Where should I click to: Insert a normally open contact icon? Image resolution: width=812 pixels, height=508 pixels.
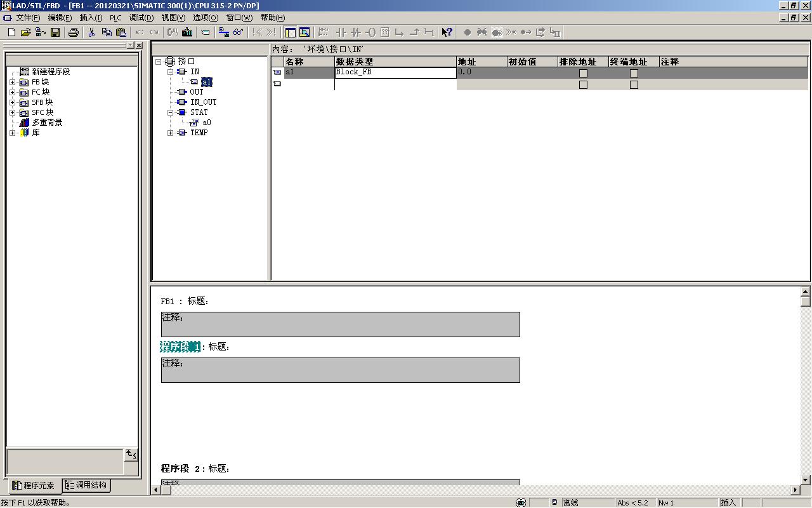(341, 32)
